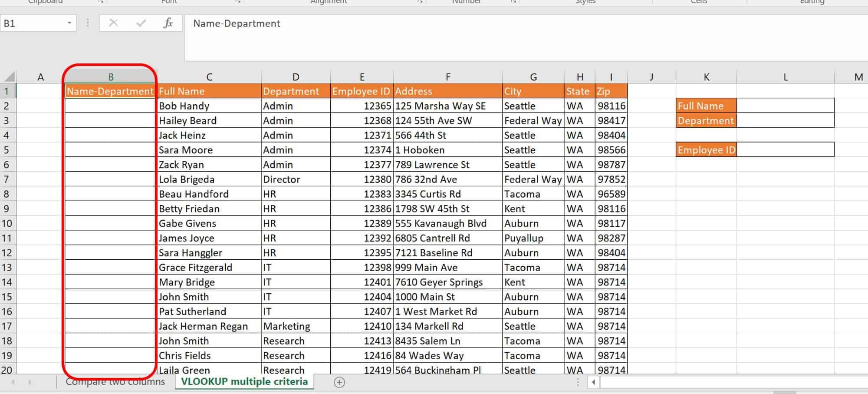Click the previous sheet navigation arrow

coord(13,382)
